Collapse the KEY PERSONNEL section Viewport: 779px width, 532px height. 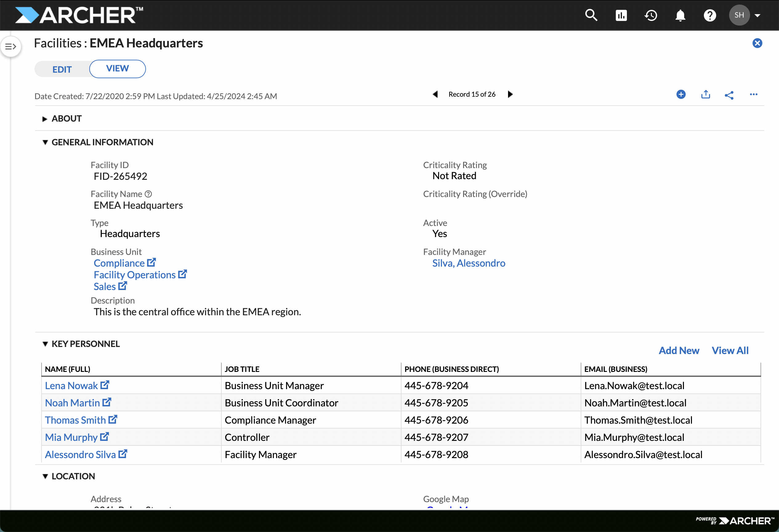(45, 344)
